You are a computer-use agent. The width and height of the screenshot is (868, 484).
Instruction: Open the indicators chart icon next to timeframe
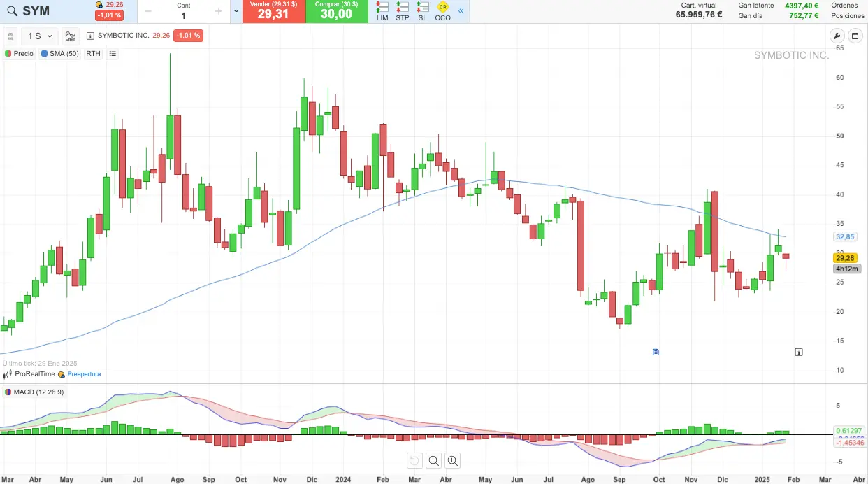pyautogui.click(x=71, y=36)
